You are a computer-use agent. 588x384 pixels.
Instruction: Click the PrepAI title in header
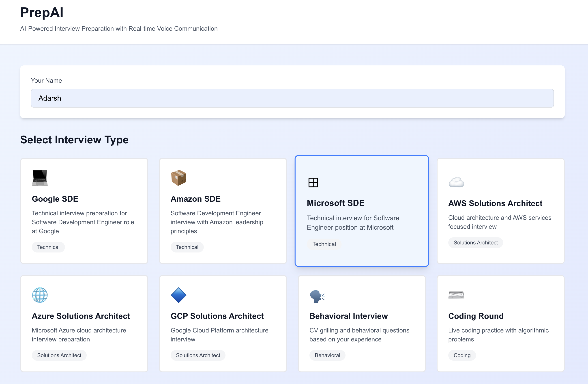(x=42, y=12)
